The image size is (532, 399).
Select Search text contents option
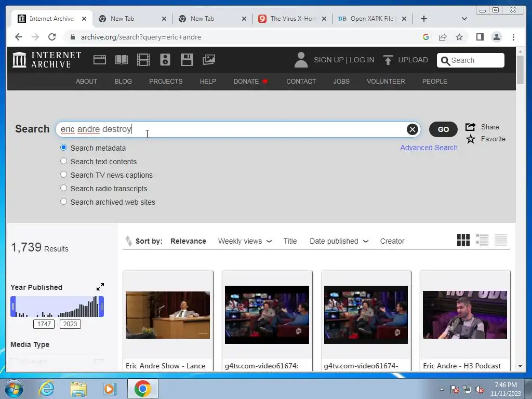coord(63,161)
